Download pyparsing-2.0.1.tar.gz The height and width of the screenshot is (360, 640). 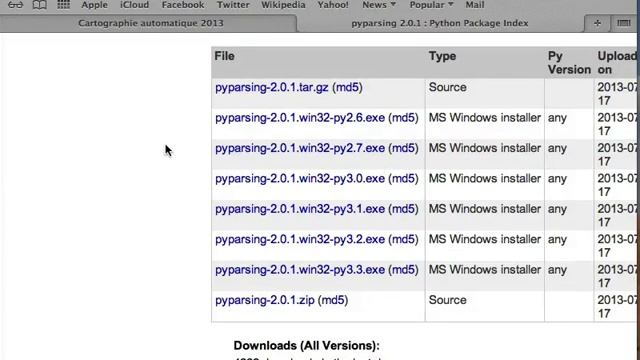tap(271, 87)
